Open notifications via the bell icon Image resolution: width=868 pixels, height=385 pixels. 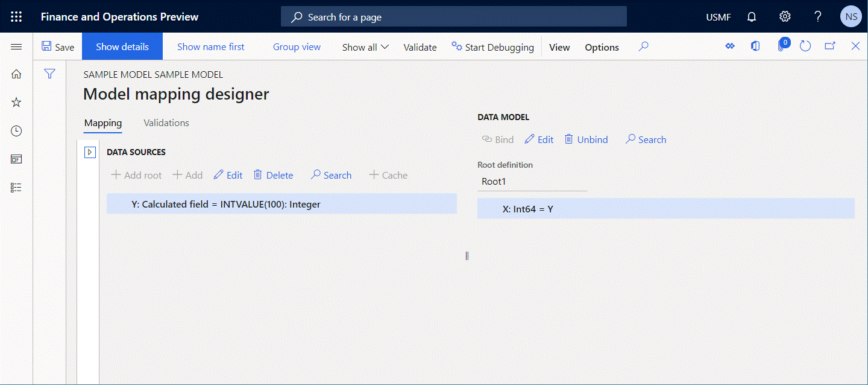click(751, 16)
